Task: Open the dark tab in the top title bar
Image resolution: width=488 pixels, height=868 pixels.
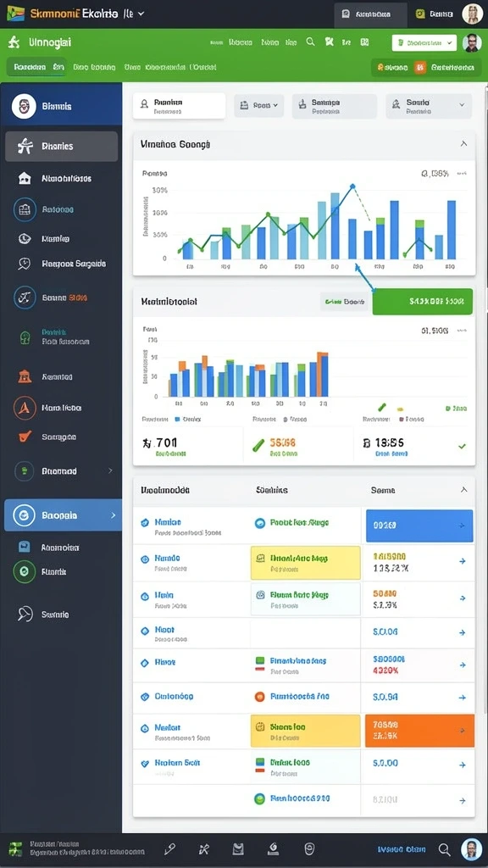Action: (371, 14)
